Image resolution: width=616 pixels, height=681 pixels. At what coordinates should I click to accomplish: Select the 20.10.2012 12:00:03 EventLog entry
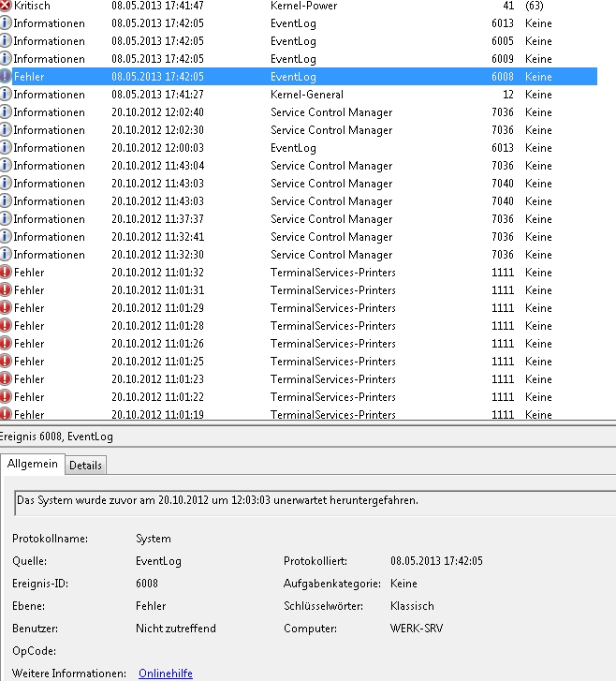tap(299, 148)
